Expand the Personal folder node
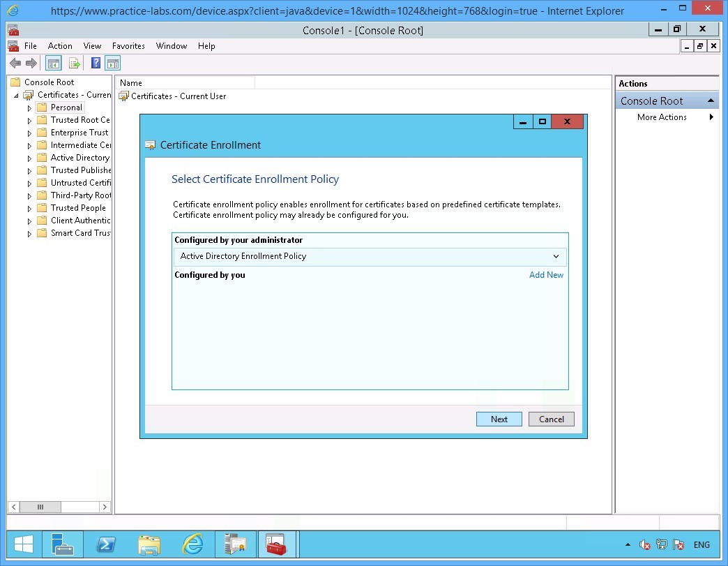This screenshot has height=566, width=728. tap(28, 107)
